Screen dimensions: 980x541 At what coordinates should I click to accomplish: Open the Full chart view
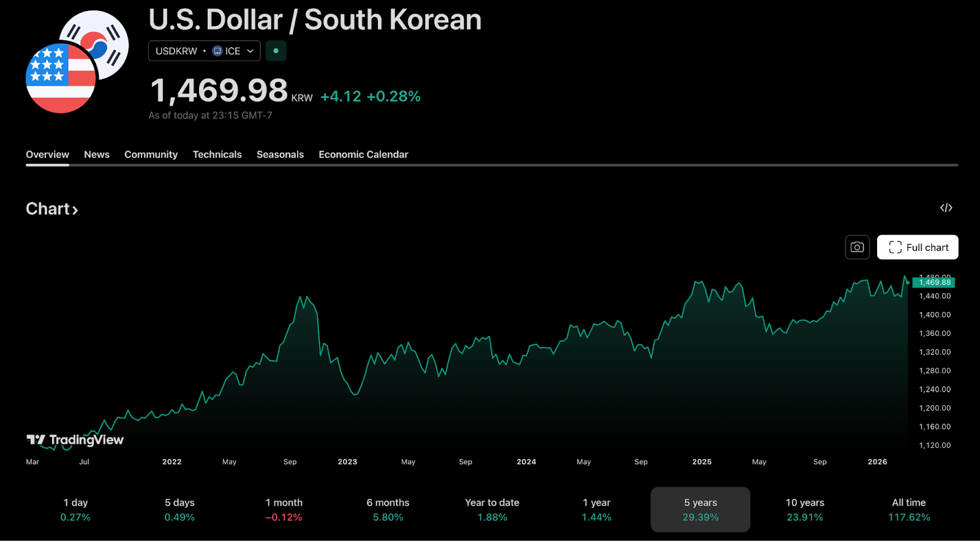click(x=918, y=247)
